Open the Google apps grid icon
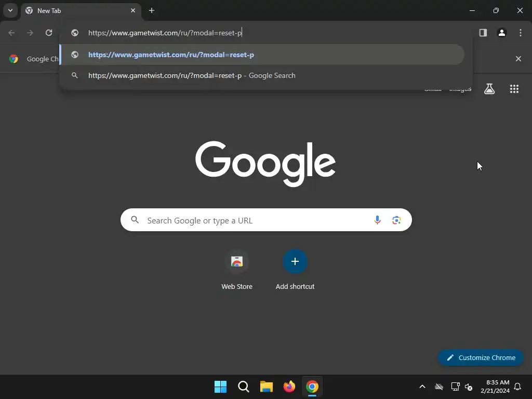The image size is (532, 399). (x=514, y=89)
